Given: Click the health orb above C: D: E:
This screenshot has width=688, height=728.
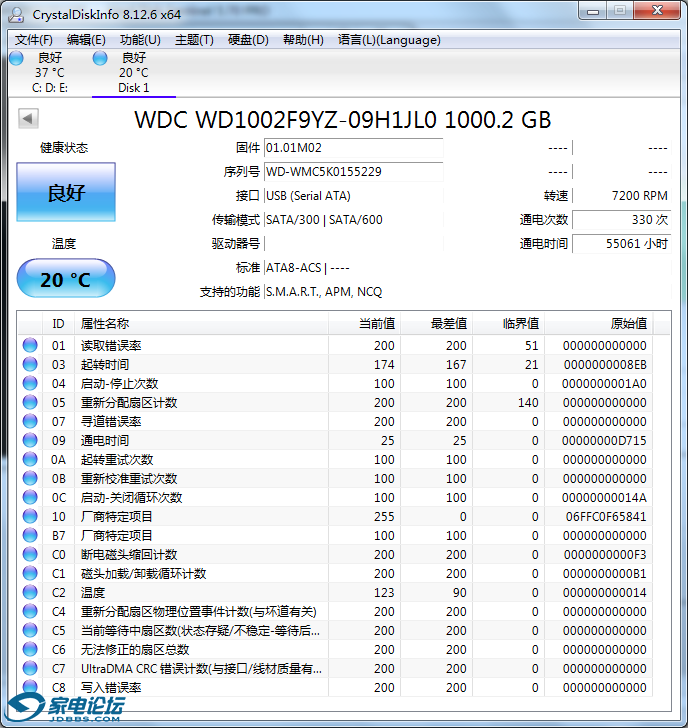Looking at the screenshot, I should coord(17,58).
